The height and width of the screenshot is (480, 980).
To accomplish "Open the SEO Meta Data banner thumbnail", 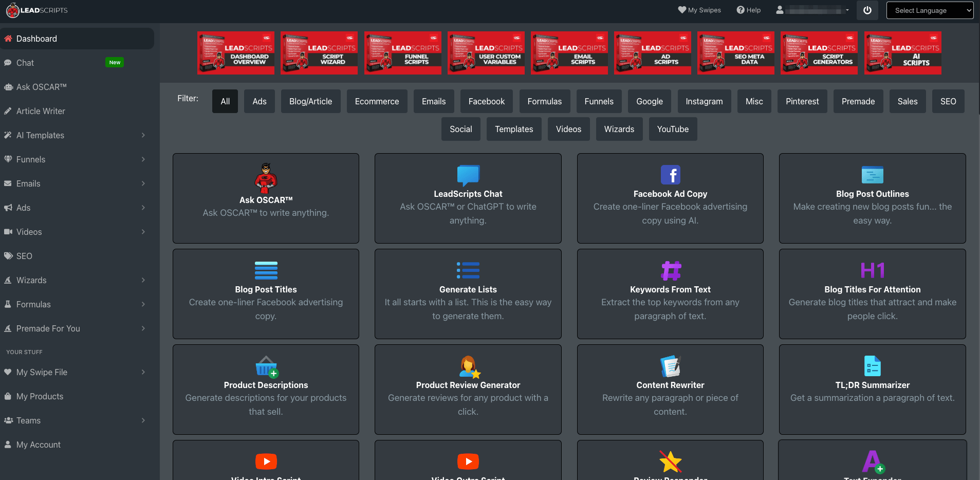I will [735, 53].
